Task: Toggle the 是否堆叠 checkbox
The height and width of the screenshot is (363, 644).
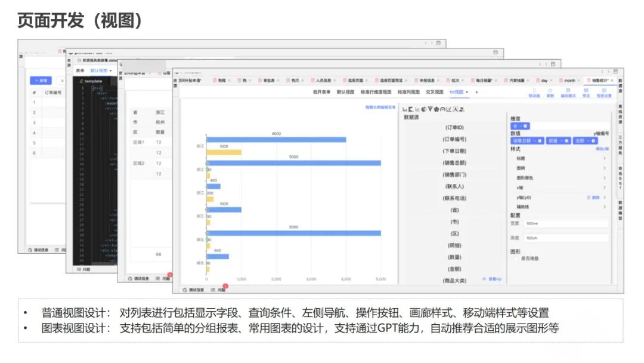Action: [x=516, y=259]
